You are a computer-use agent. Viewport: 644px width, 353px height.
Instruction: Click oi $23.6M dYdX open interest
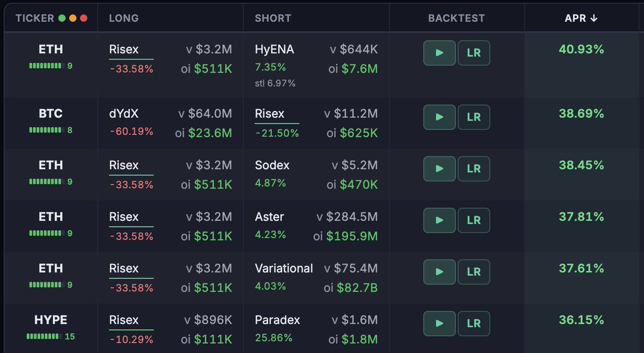click(204, 133)
